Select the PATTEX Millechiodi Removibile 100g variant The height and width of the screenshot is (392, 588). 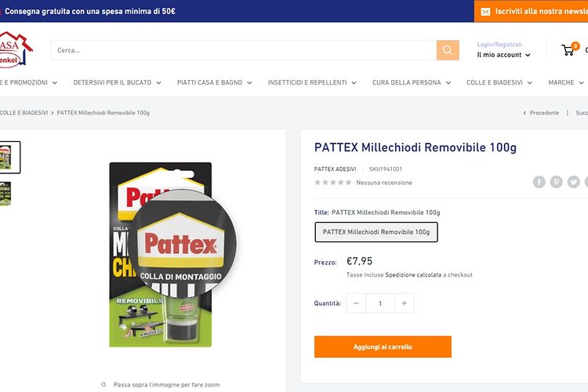(x=376, y=232)
